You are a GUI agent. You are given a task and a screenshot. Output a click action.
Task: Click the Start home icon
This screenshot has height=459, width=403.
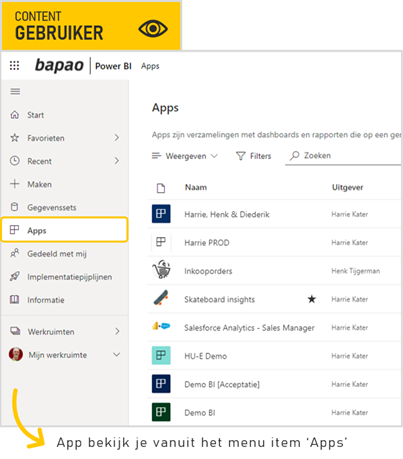point(15,115)
